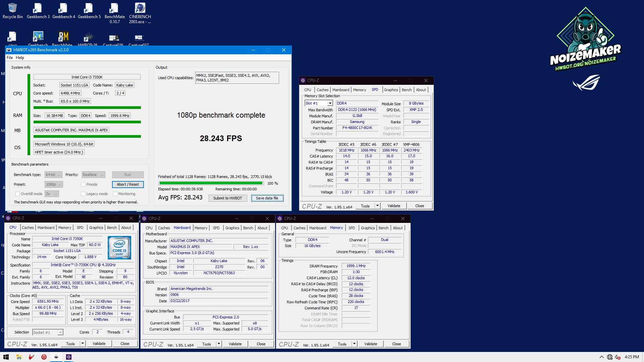644x362 pixels.
Task: Open the Preset 1080p dropdown
Action: click(54, 184)
